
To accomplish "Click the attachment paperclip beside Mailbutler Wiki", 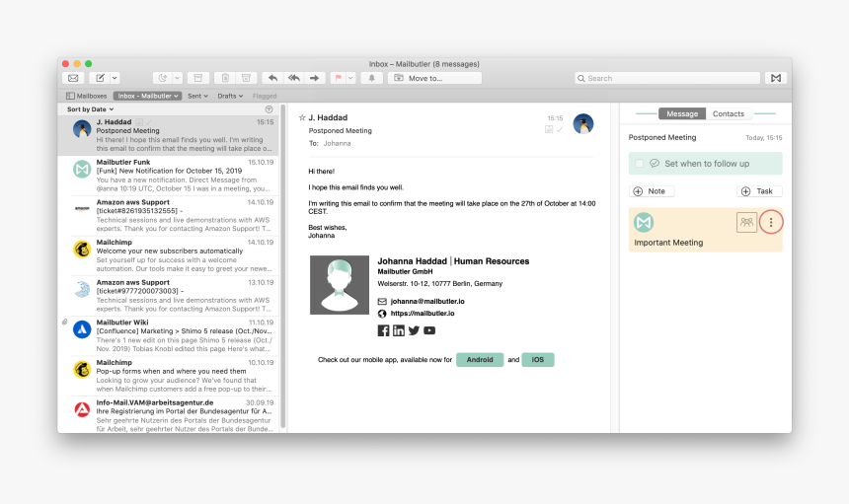I will [x=64, y=322].
